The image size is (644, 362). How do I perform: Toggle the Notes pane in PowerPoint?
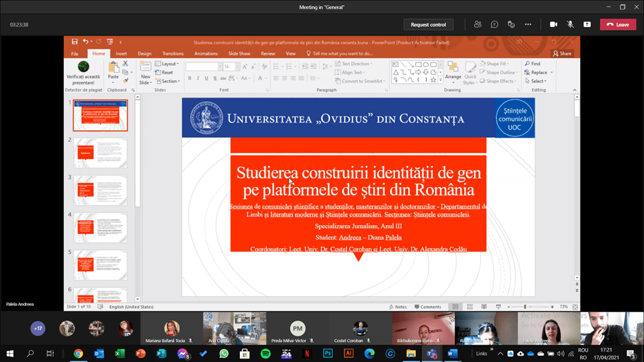(x=397, y=307)
